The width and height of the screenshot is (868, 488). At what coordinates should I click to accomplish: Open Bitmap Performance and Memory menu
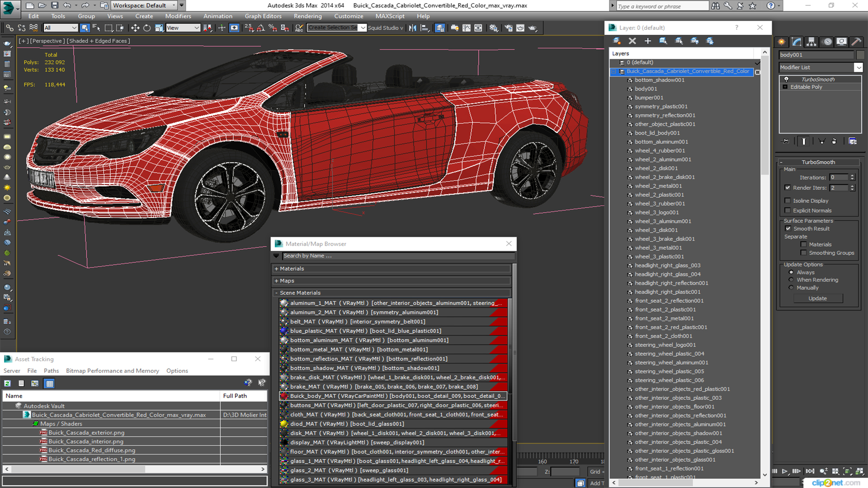click(x=113, y=371)
